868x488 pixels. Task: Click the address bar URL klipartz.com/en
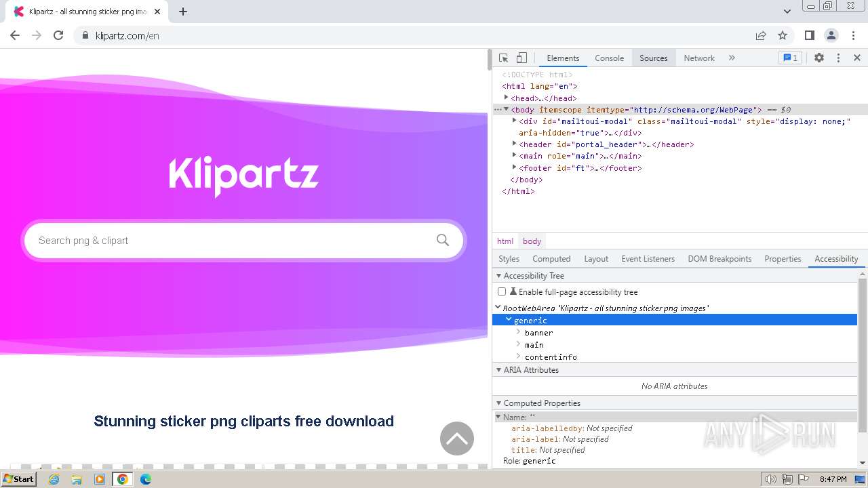click(x=127, y=36)
